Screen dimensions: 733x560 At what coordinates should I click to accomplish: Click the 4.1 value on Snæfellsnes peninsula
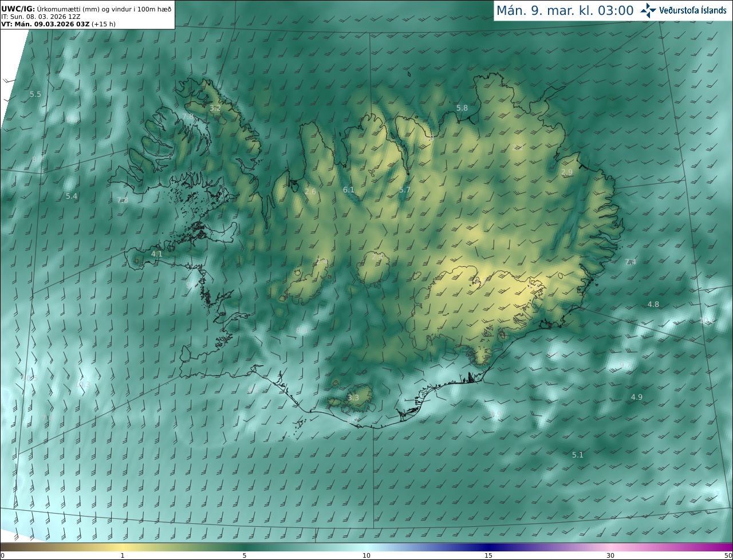pyautogui.click(x=157, y=254)
